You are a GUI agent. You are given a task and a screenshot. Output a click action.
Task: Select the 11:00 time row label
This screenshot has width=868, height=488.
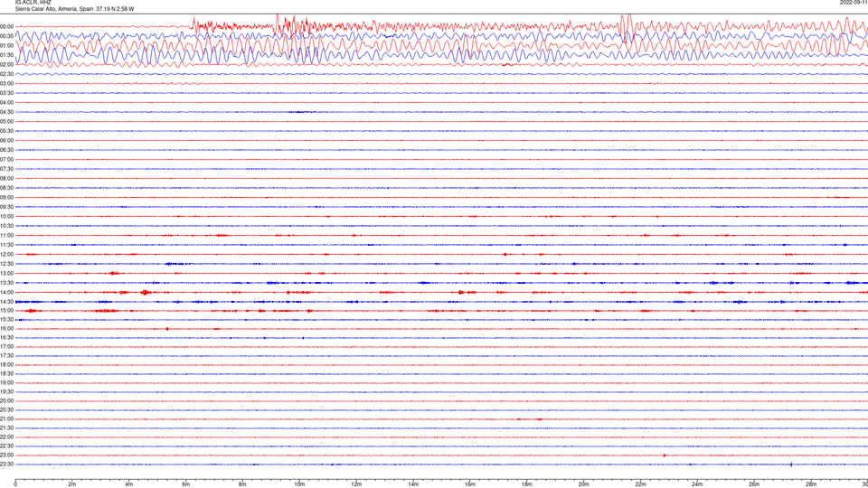tap(6, 235)
